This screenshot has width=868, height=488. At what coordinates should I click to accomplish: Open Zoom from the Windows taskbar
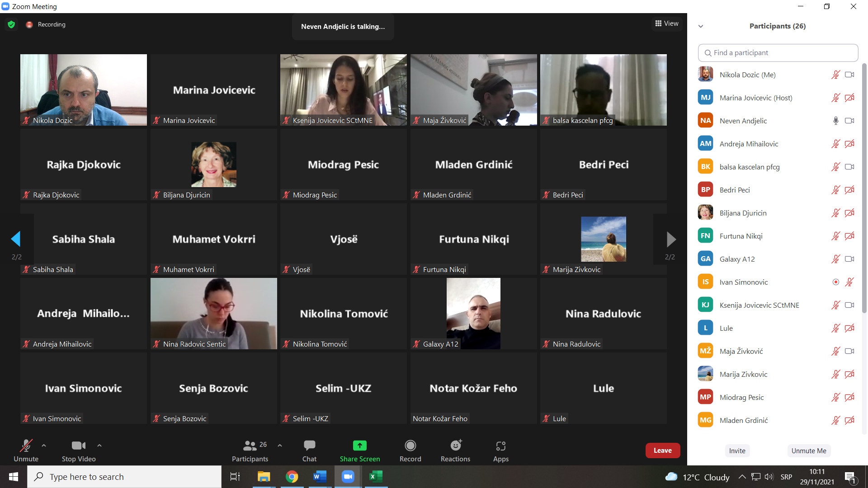coord(348,477)
